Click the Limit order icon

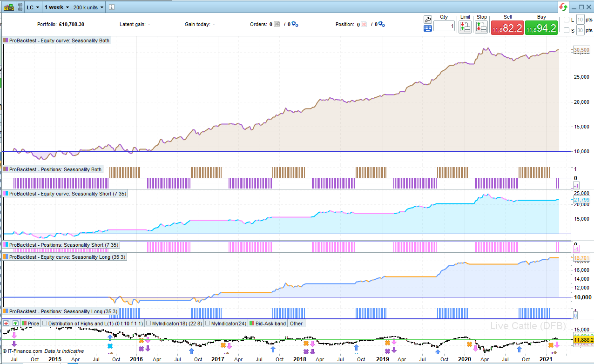click(x=465, y=27)
